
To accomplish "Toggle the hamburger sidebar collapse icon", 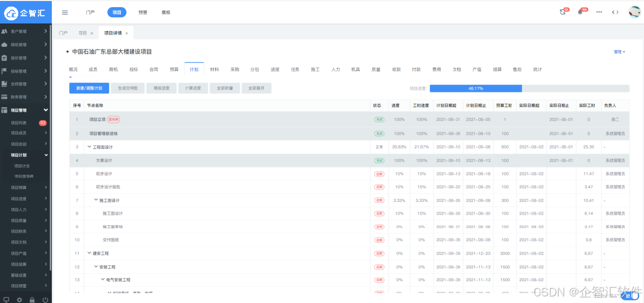I will click(65, 12).
